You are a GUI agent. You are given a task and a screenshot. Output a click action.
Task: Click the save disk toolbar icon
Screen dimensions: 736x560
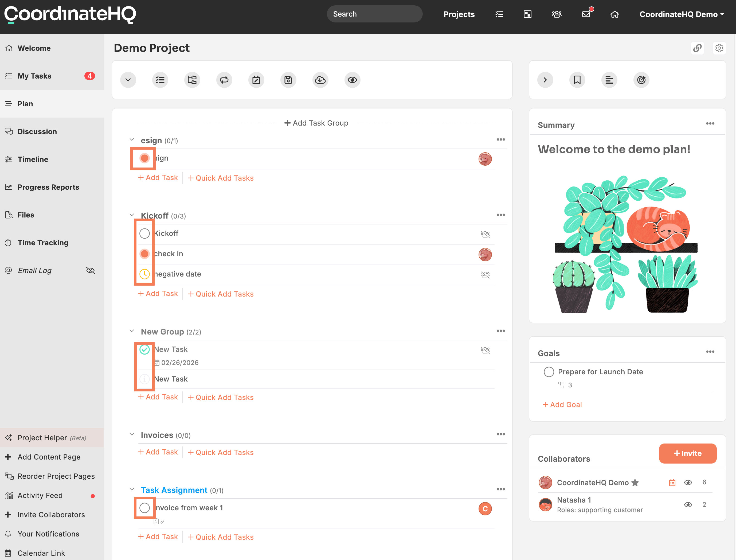click(x=288, y=80)
